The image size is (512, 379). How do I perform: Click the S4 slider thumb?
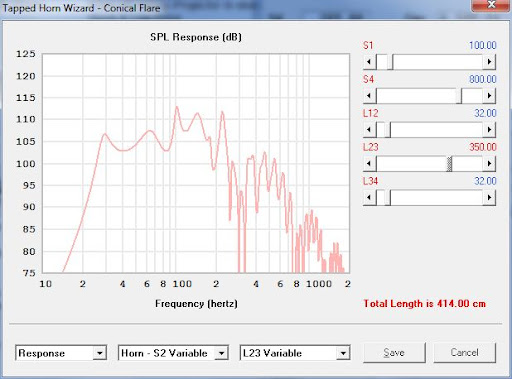tap(459, 96)
